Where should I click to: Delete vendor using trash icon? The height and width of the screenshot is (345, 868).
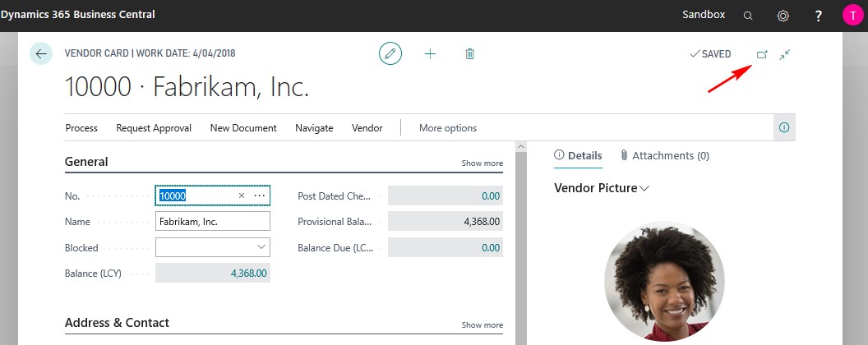(469, 53)
